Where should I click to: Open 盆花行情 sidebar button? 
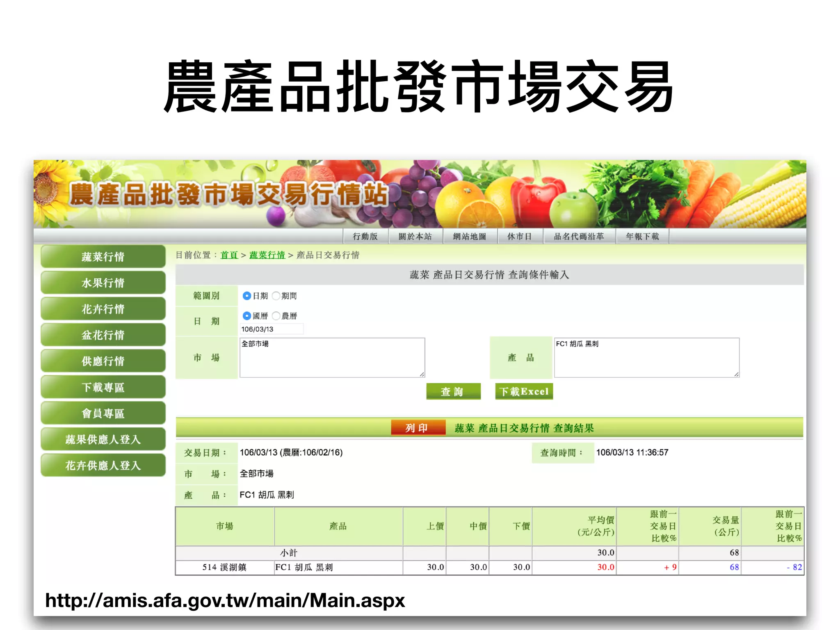coord(103,335)
